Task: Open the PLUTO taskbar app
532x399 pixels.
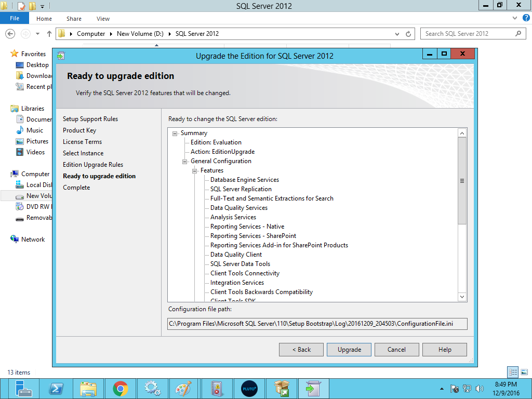Action: (x=249, y=389)
